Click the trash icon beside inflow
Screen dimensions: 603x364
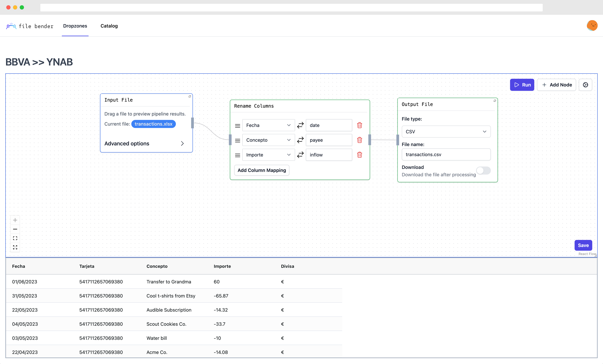coord(359,155)
